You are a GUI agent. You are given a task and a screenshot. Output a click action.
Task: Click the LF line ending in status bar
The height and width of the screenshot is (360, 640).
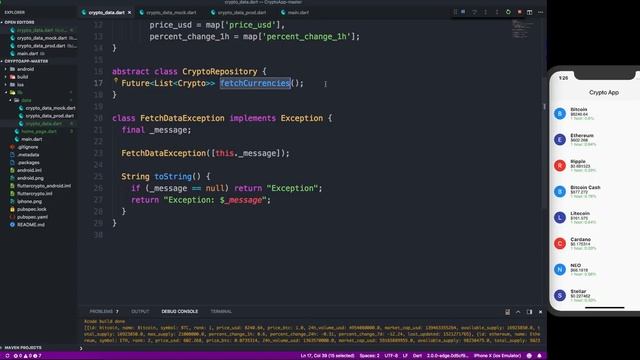[x=405, y=356]
